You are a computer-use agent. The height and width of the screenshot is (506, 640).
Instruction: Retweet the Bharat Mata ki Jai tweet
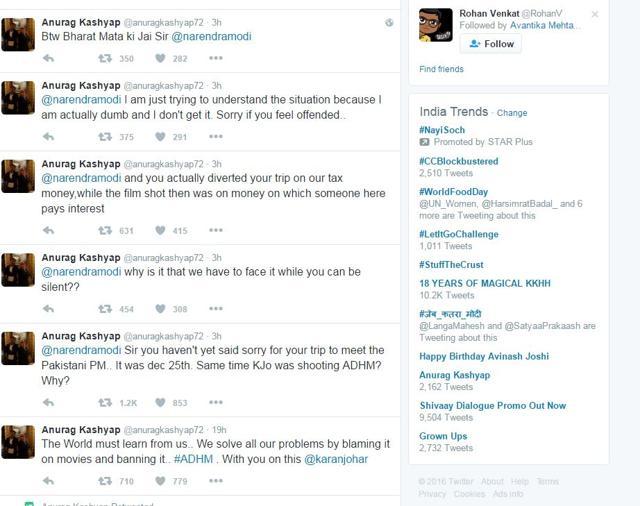coord(105,58)
